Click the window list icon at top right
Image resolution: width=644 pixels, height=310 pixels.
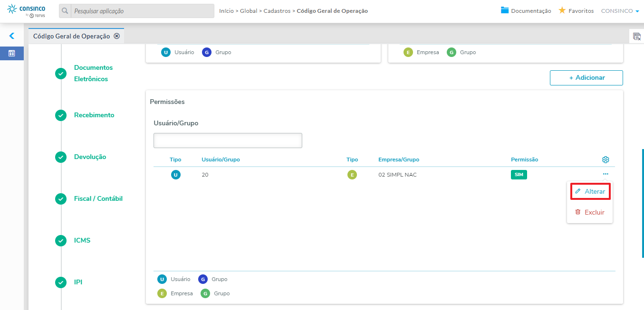pyautogui.click(x=637, y=37)
